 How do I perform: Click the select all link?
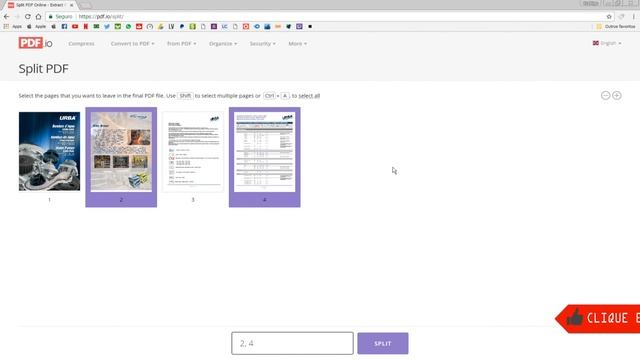pyautogui.click(x=309, y=96)
